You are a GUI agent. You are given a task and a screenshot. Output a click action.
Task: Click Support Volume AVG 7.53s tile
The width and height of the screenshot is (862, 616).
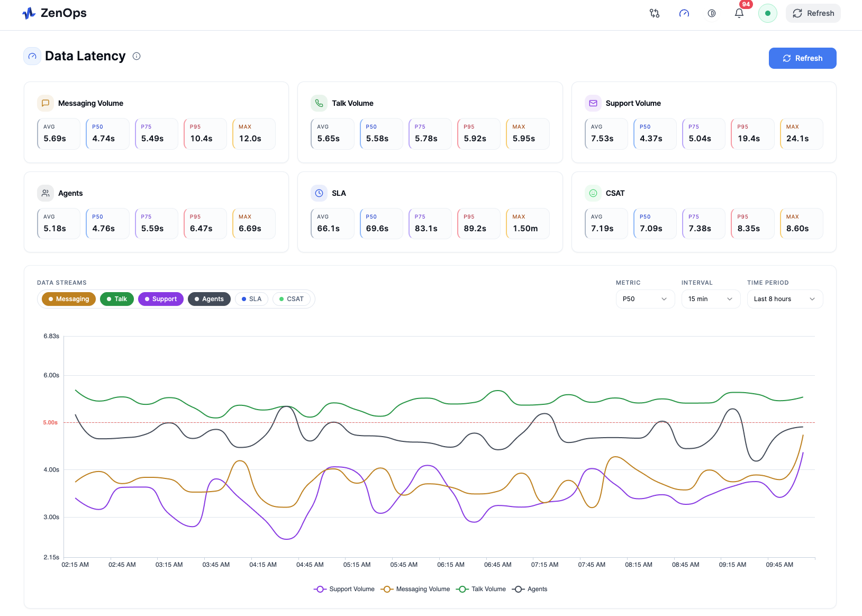tap(606, 134)
